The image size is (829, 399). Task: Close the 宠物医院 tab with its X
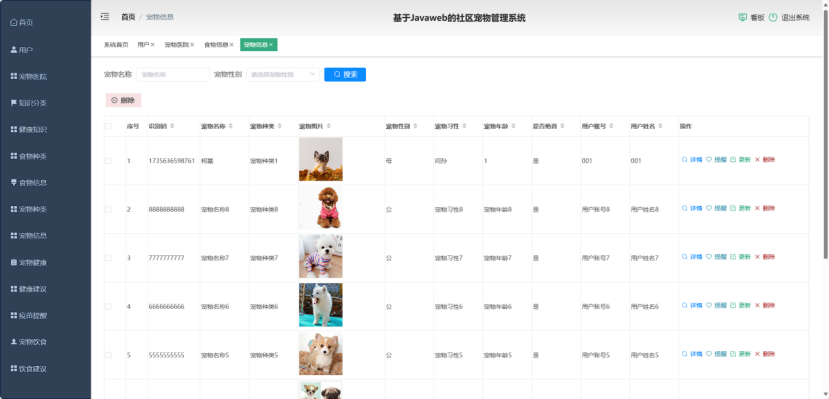click(x=192, y=45)
